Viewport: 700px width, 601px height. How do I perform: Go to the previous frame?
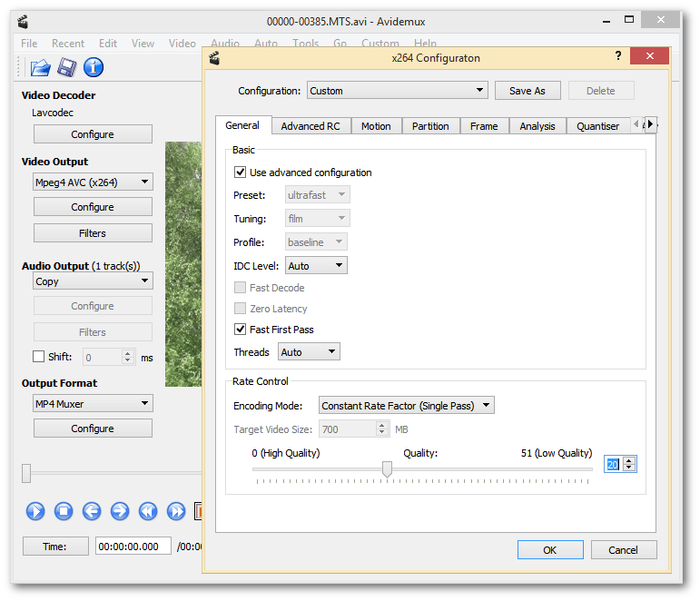92,511
